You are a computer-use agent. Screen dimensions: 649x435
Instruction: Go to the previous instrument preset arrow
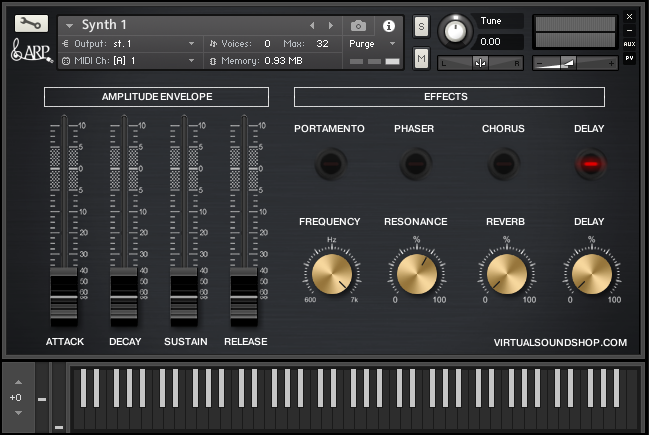click(x=311, y=25)
